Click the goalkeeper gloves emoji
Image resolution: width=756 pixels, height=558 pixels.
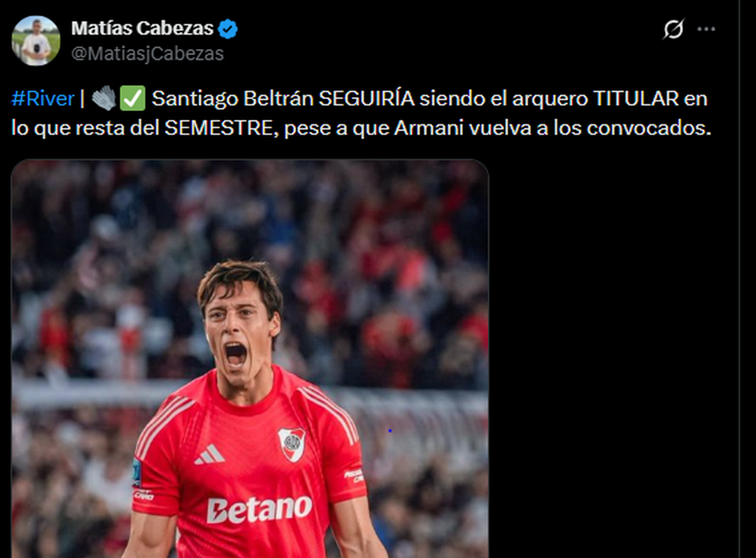point(103,98)
